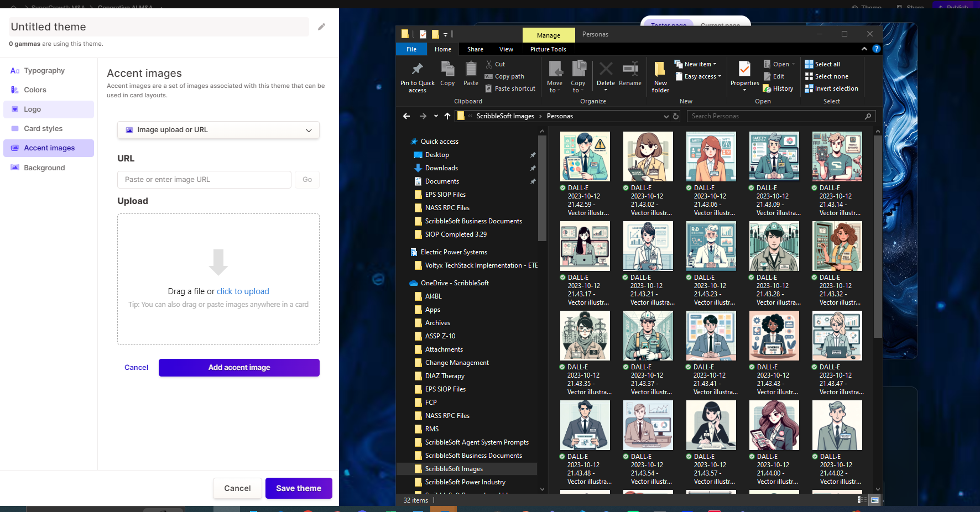Click the Paste ribbon icon

click(x=471, y=73)
